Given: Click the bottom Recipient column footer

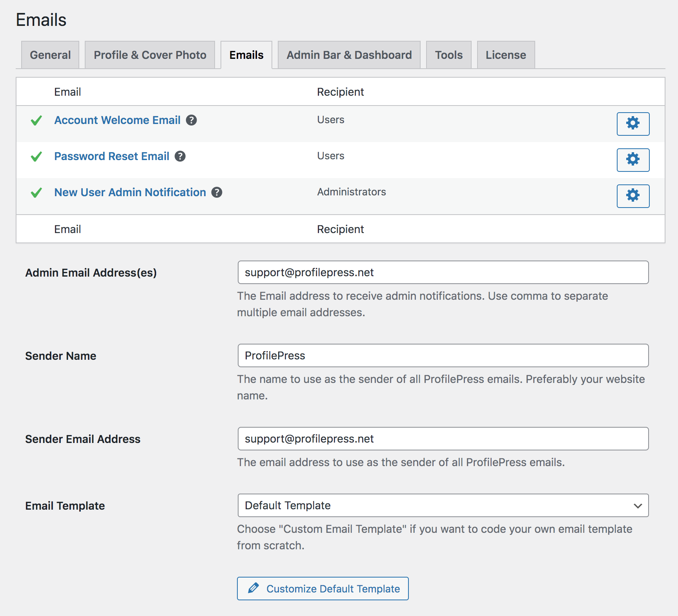Looking at the screenshot, I should [341, 229].
